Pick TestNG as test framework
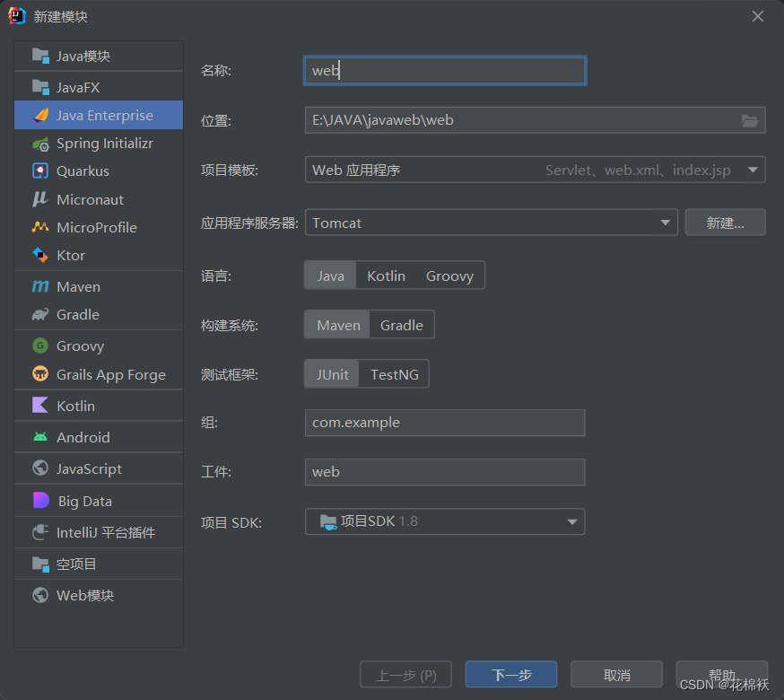This screenshot has width=784, height=700. pyautogui.click(x=394, y=374)
